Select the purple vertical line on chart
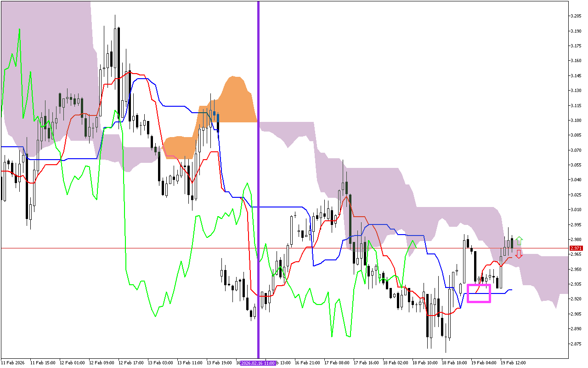The height and width of the screenshot is (368, 588). click(258, 138)
